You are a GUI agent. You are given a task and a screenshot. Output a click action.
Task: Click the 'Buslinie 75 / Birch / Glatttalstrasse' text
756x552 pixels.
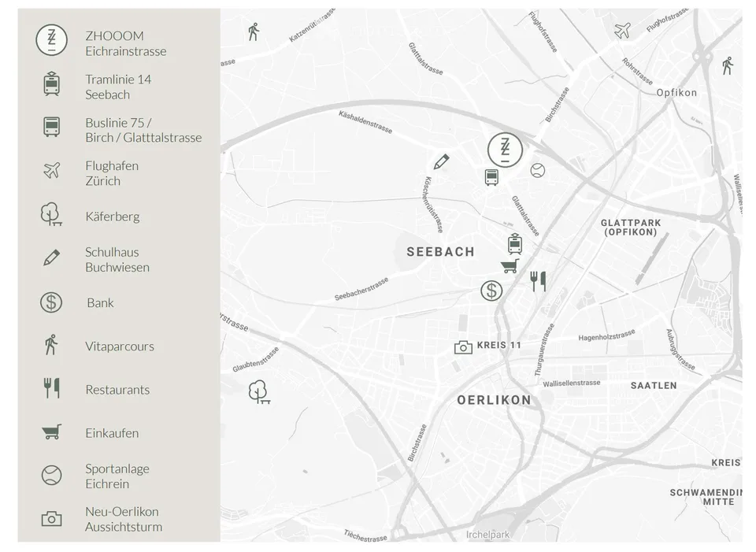(x=143, y=130)
